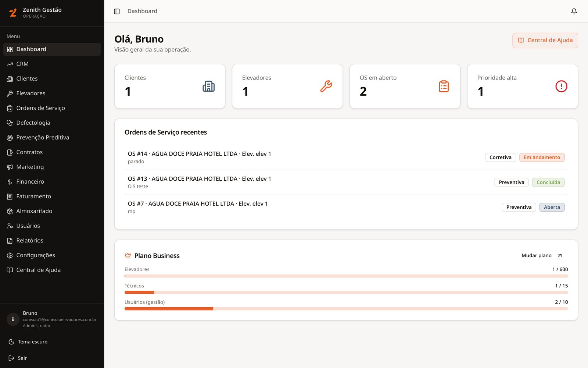588x368 pixels.
Task: Click the Prioridade alta alert icon
Action: 561,86
